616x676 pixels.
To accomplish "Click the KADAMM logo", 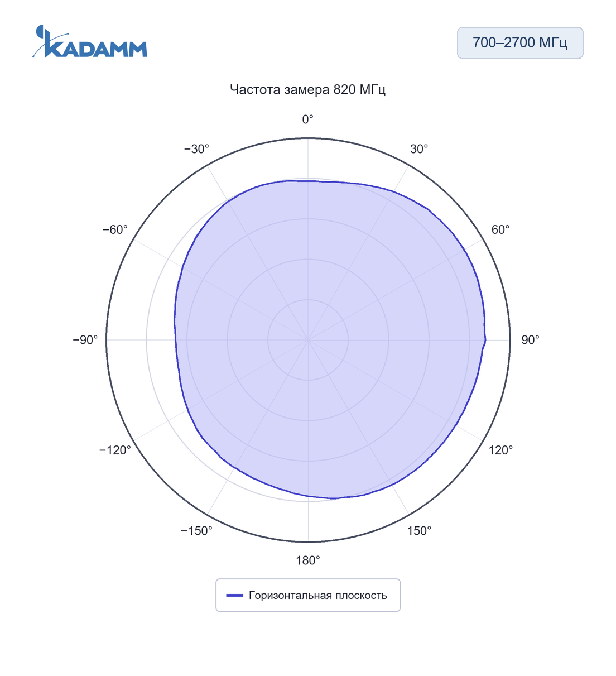I will pyautogui.click(x=90, y=41).
